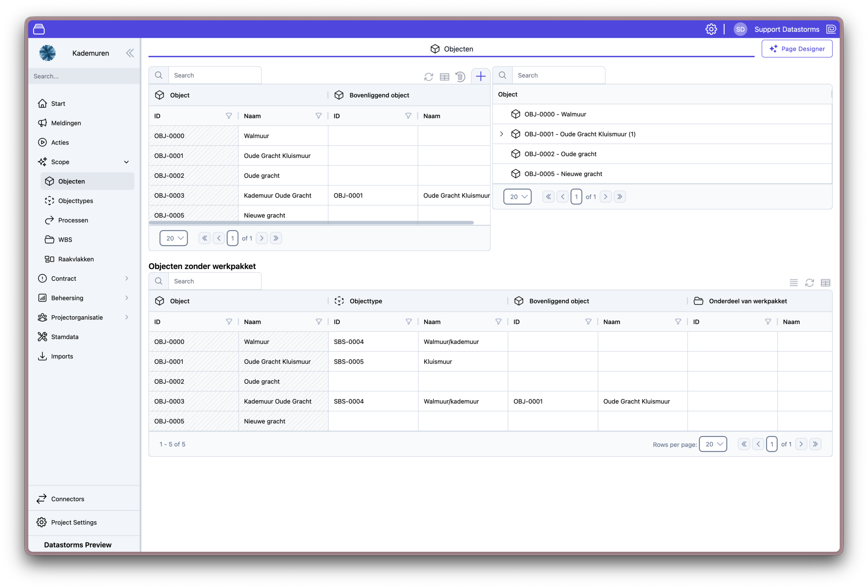Open Project Settings at sidebar bottom
Viewport: 868px width, 588px height.
pos(74,522)
